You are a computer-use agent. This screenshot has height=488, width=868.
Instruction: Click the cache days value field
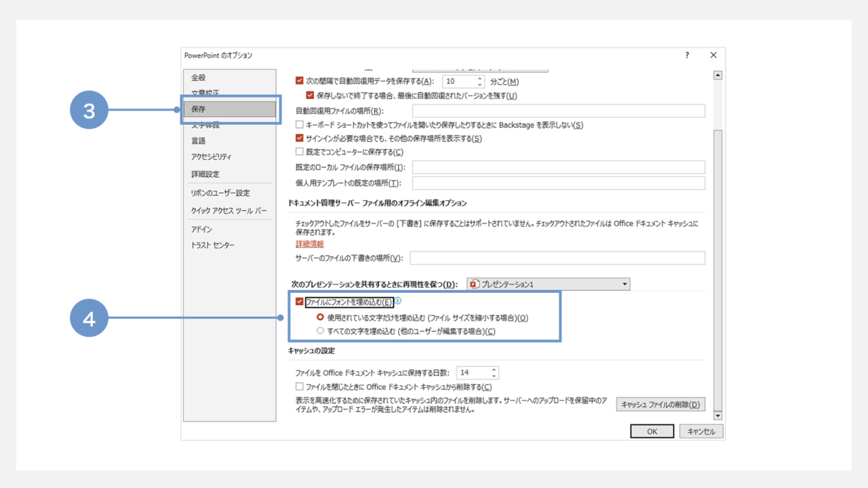click(473, 373)
